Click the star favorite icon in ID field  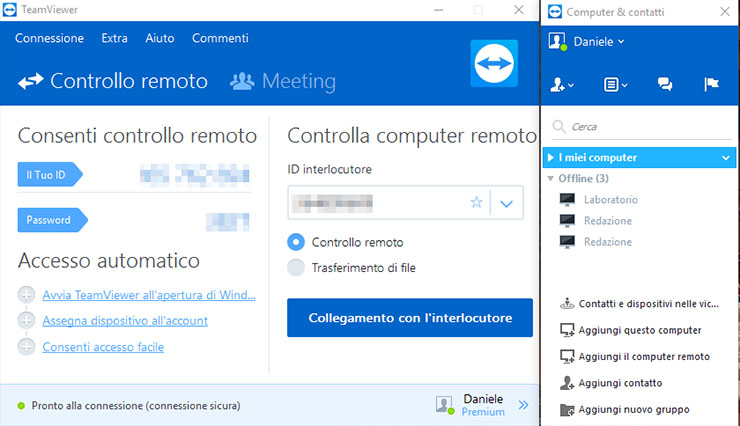[x=477, y=203]
